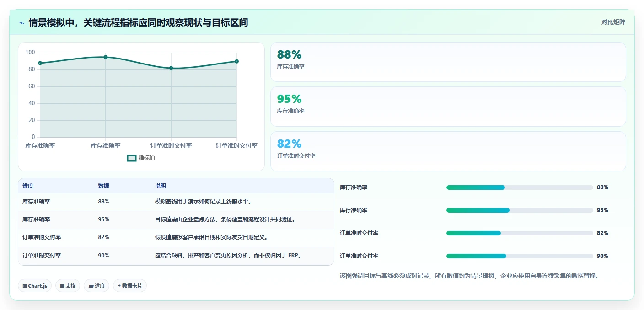Click the 表格 chip
Viewport: 644px width, 310px height.
point(68,286)
